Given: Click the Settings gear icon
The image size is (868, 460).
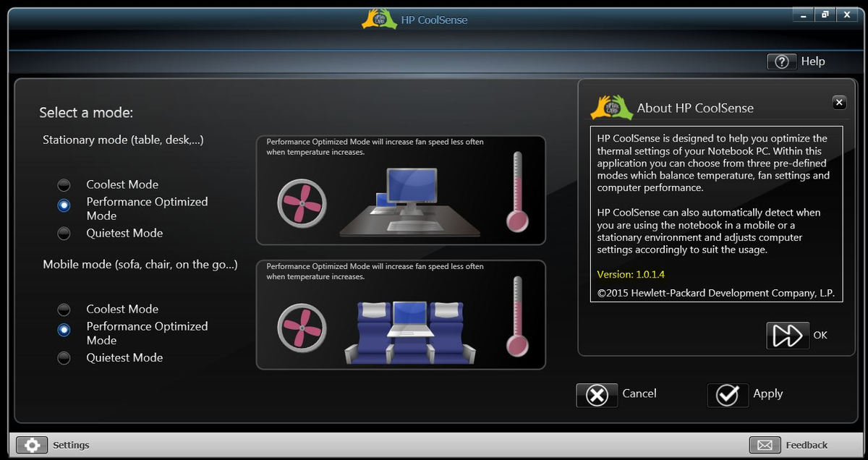Looking at the screenshot, I should (x=31, y=445).
